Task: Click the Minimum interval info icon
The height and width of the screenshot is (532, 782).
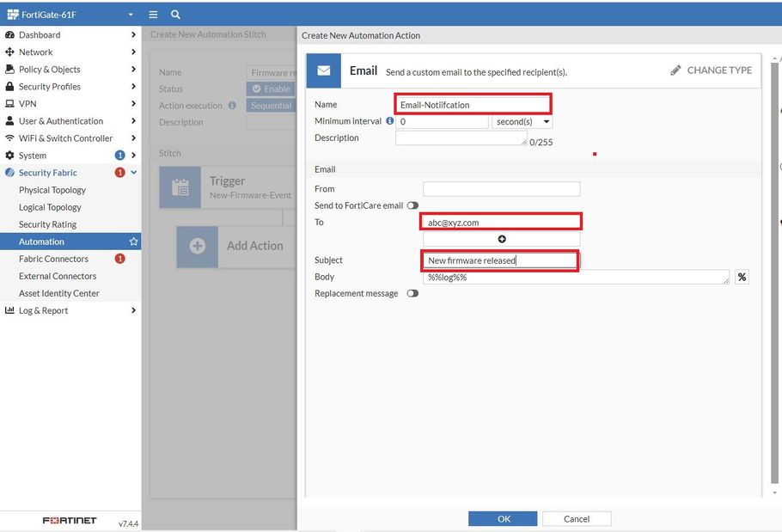Action: [x=390, y=120]
